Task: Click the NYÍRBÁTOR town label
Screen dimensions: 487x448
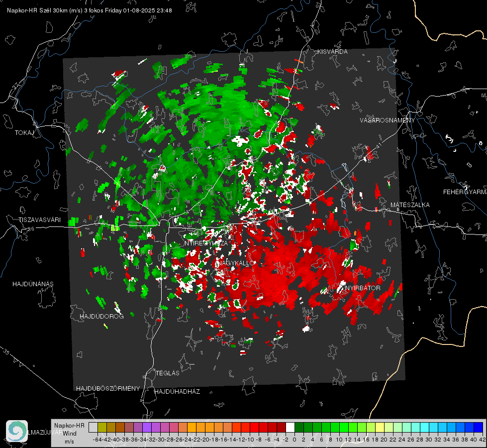Action: (x=363, y=288)
